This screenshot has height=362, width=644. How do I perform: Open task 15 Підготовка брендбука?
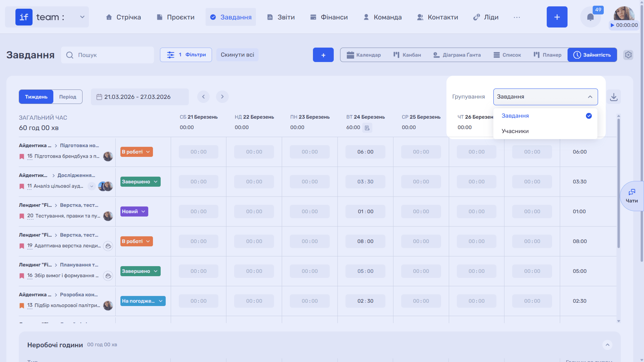coord(67,156)
